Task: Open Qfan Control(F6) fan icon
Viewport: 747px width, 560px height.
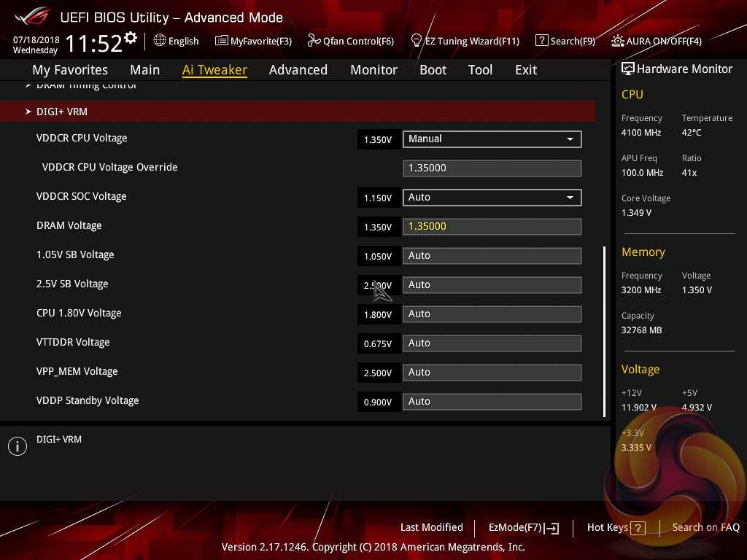Action: point(314,41)
